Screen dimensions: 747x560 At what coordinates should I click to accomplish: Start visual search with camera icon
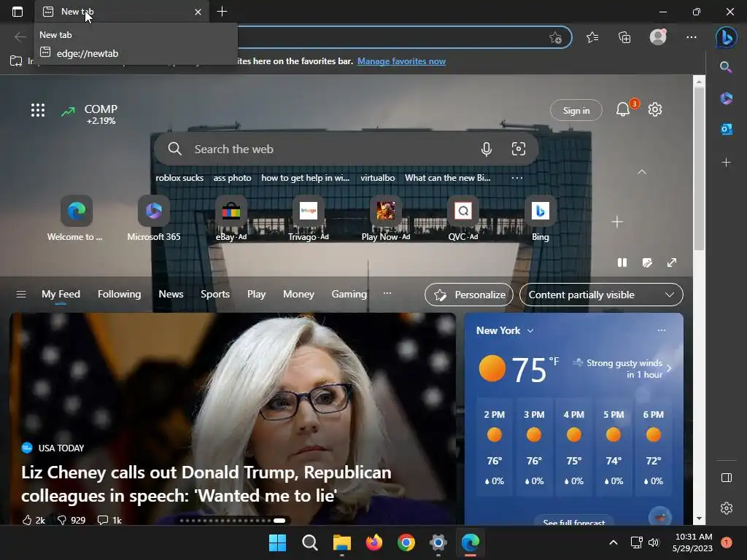point(519,149)
